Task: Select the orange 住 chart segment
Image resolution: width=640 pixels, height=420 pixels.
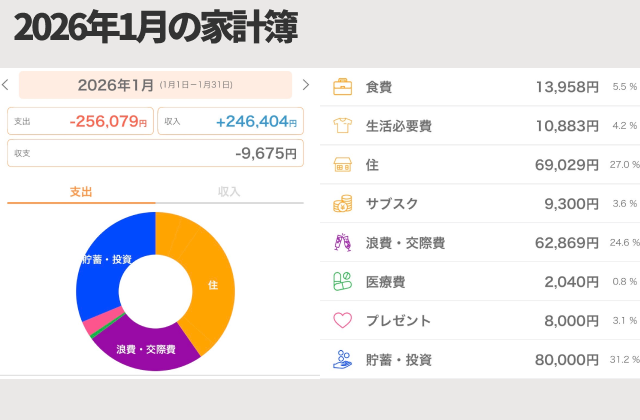Action: (x=212, y=285)
